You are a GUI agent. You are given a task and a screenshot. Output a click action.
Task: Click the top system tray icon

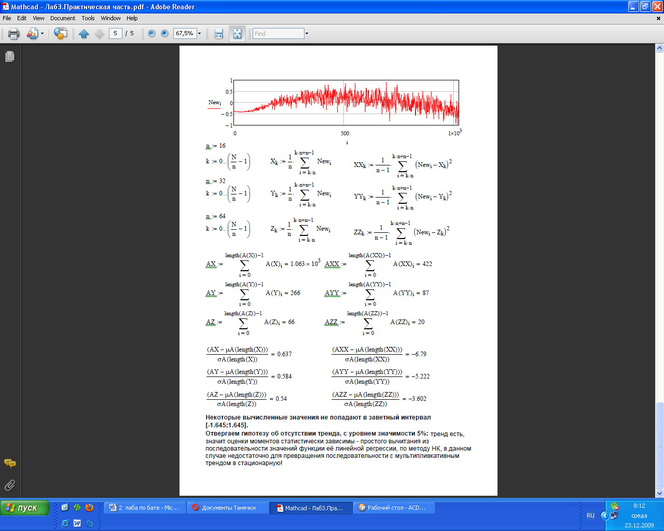pyautogui.click(x=614, y=506)
